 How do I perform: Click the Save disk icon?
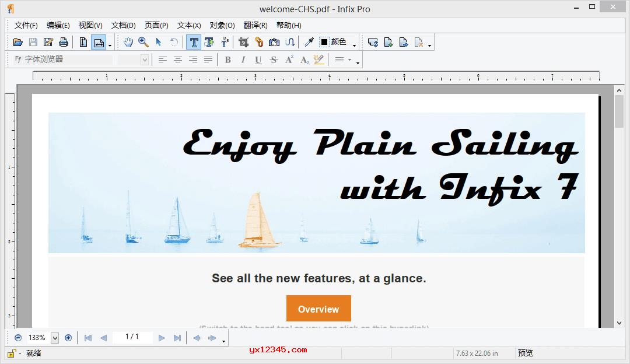(x=33, y=42)
